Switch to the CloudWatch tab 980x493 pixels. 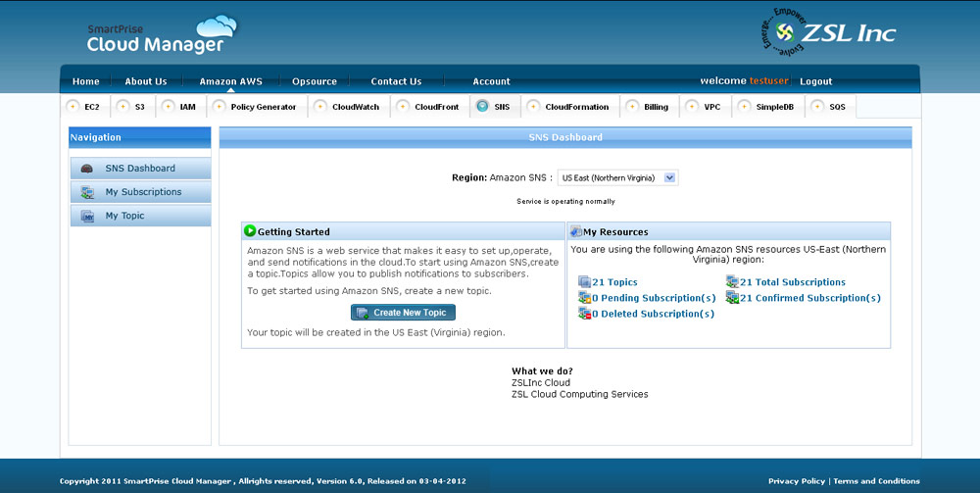tap(350, 107)
